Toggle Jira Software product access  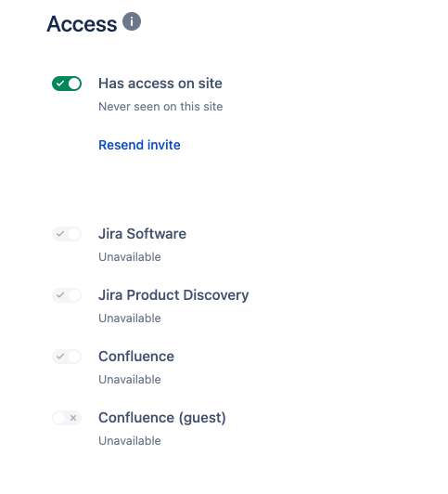click(67, 234)
